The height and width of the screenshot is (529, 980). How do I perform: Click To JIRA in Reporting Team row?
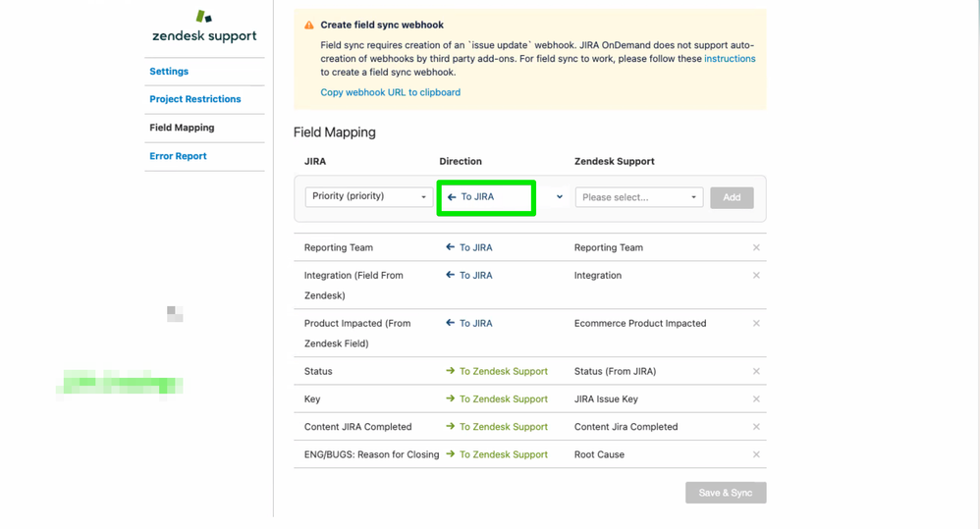click(468, 247)
